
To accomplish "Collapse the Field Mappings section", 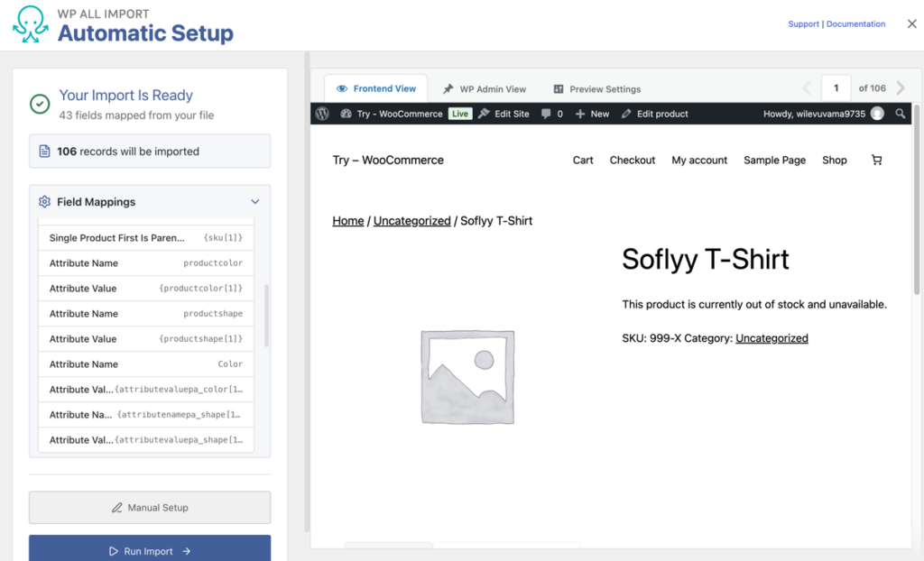I will [255, 201].
